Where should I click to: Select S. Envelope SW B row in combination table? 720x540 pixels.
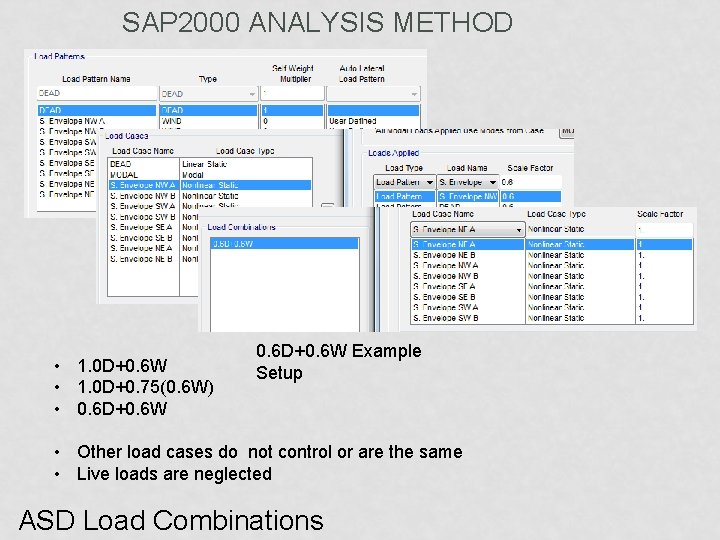pyautogui.click(x=551, y=318)
